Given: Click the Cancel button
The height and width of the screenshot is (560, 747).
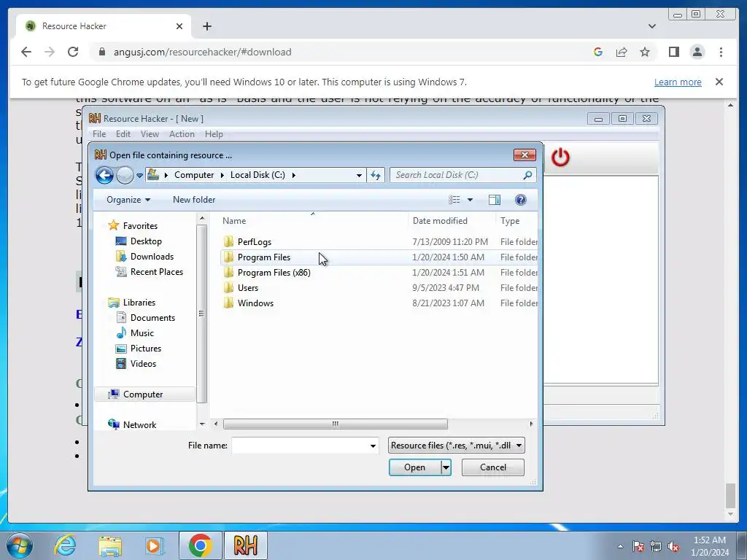Looking at the screenshot, I should coord(492,467).
